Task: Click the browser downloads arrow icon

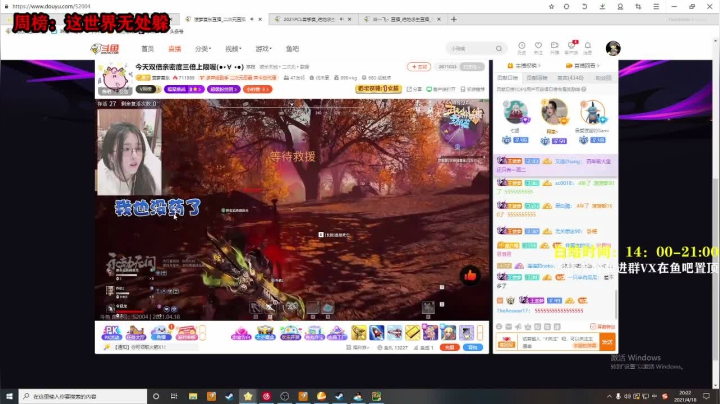Action: click(x=602, y=6)
